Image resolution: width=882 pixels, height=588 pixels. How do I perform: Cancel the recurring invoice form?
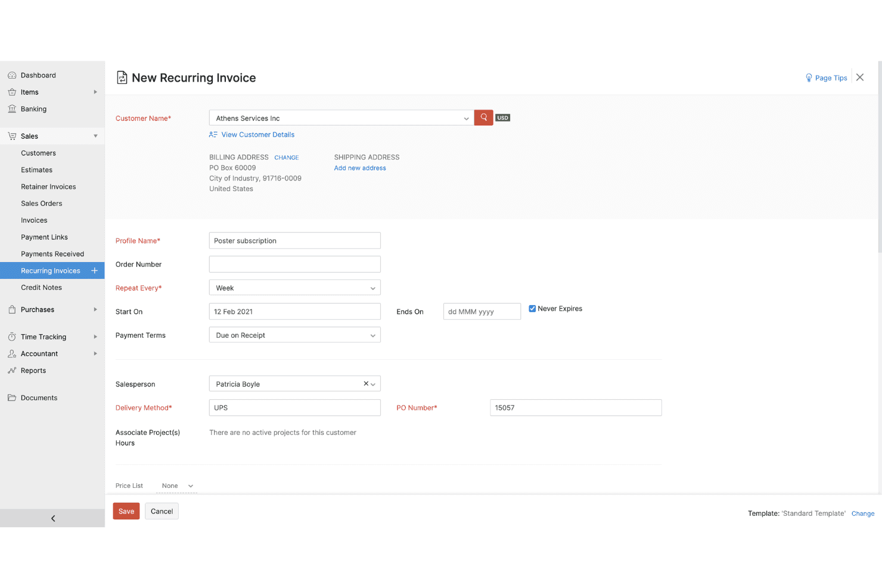[x=162, y=511]
